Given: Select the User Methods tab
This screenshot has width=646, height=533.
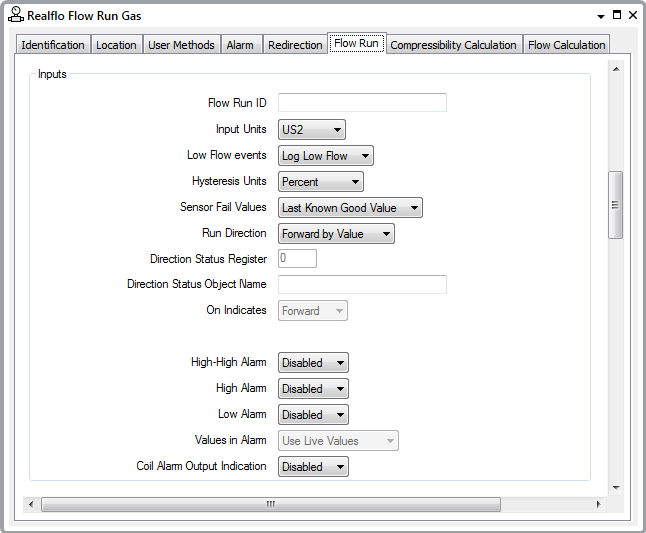Looking at the screenshot, I should click(181, 45).
